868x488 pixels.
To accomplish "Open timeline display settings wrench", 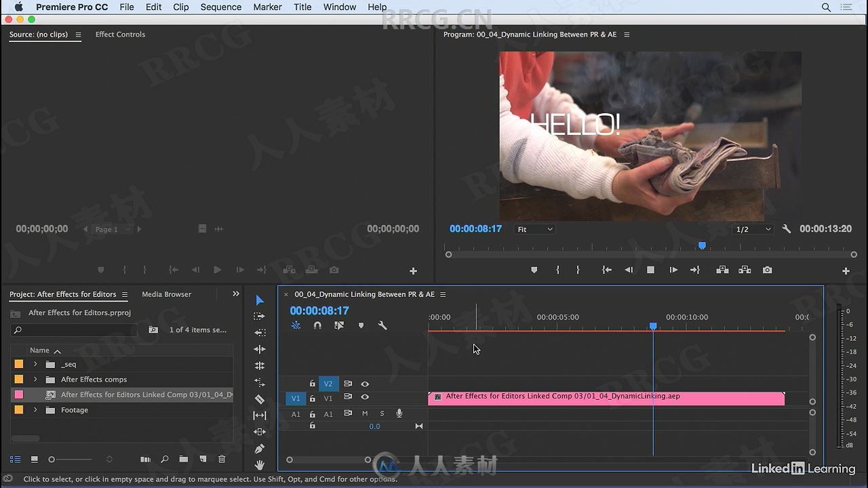I will pos(382,325).
